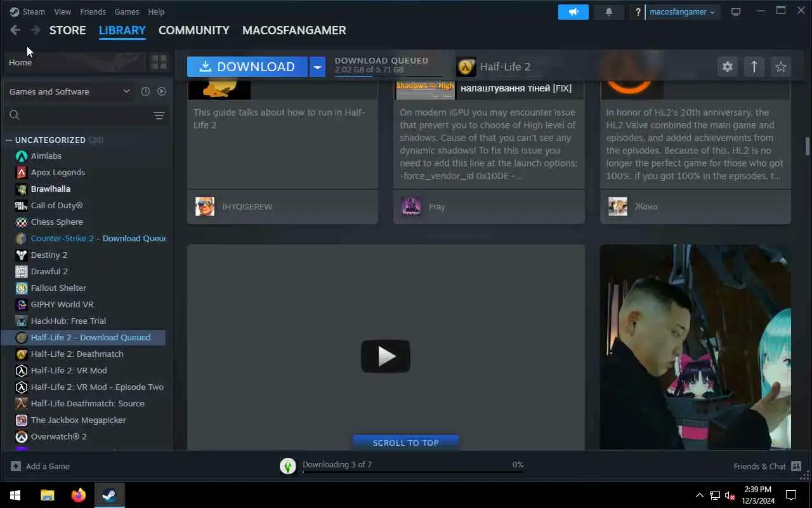Open the View menu
This screenshot has width=812, height=508.
pos(63,11)
